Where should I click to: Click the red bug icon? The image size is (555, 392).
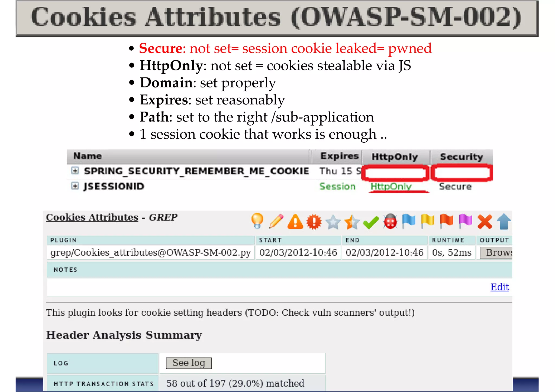390,222
